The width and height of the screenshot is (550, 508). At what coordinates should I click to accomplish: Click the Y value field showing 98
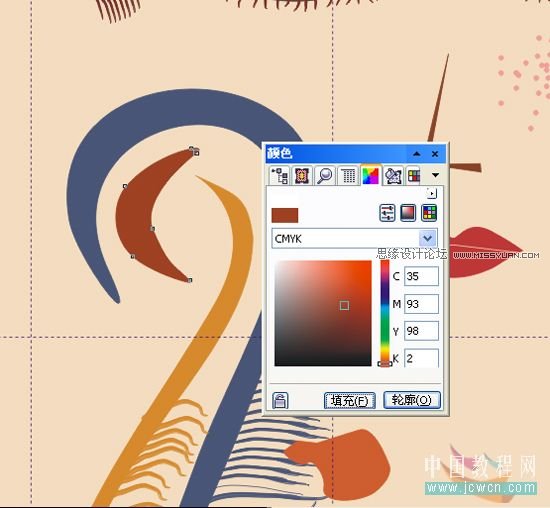pyautogui.click(x=421, y=331)
